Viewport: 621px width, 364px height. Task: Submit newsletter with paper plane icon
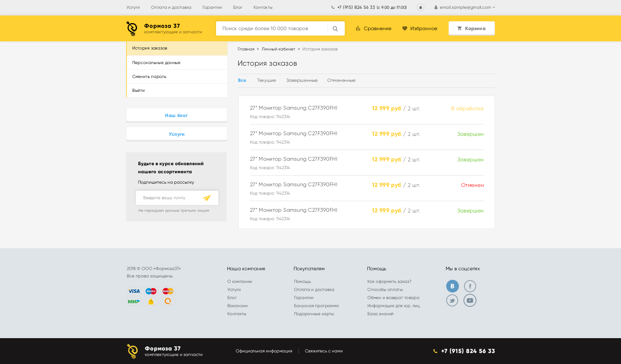pyautogui.click(x=207, y=198)
